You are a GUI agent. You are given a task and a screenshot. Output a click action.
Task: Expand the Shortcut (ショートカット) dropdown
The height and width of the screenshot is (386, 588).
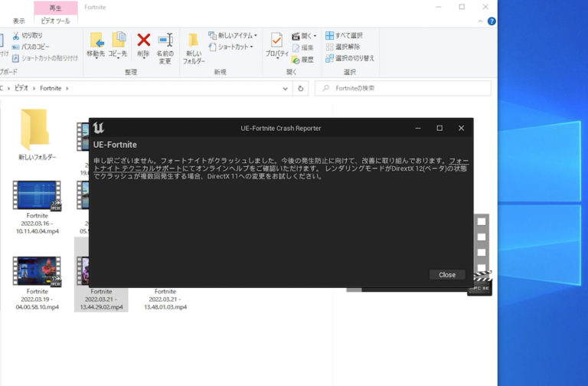tap(251, 47)
